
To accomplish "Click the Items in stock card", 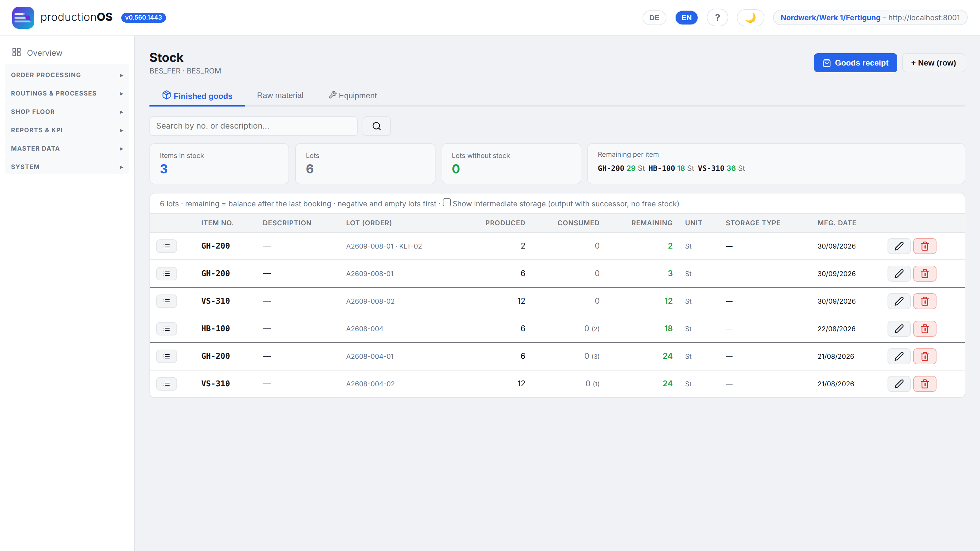I will [219, 164].
